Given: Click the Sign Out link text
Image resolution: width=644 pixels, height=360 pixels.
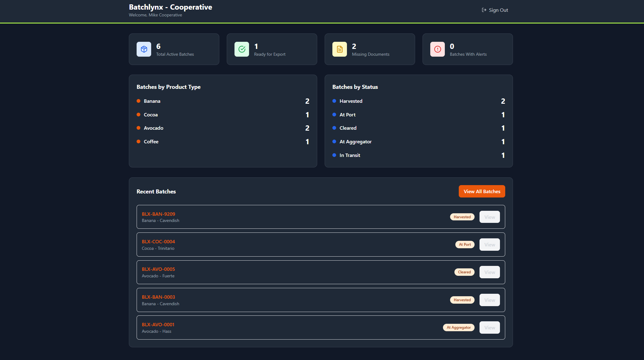Looking at the screenshot, I should click(498, 10).
